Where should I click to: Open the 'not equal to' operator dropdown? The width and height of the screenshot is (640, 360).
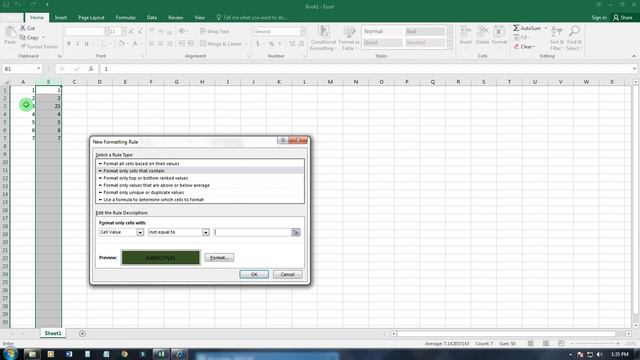click(206, 232)
